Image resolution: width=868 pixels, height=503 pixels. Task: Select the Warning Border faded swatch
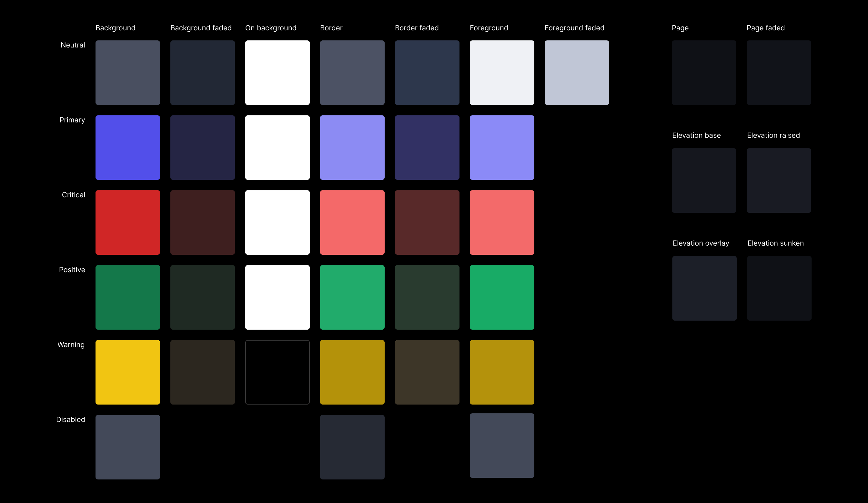point(427,372)
